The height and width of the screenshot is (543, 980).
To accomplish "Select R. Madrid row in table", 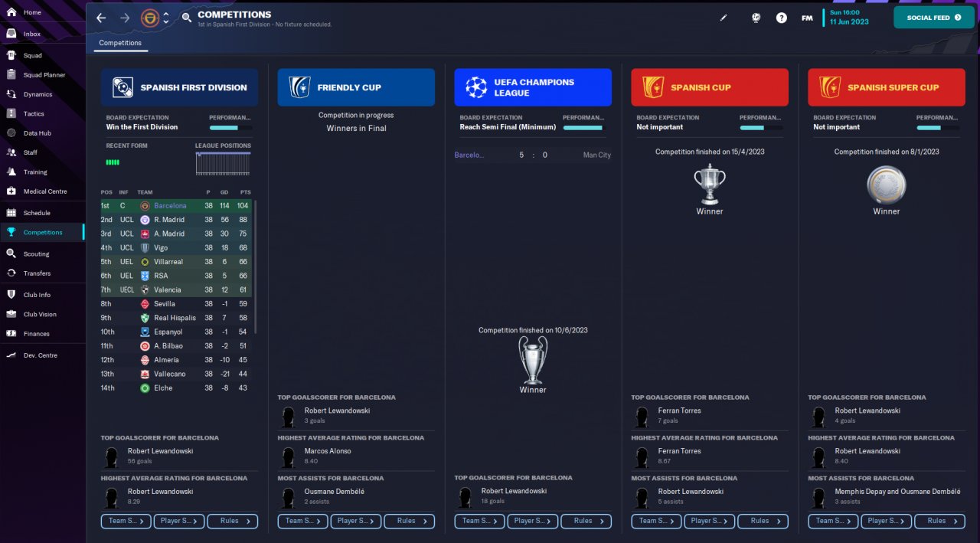I will (x=177, y=220).
